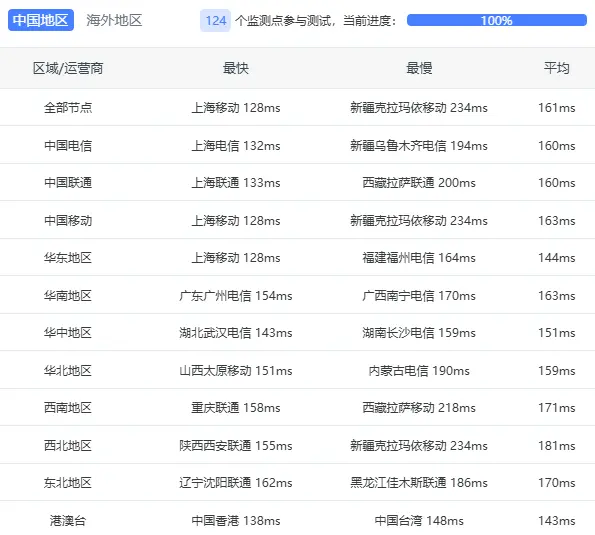Click 144ms average for 华东地区

pos(556,258)
